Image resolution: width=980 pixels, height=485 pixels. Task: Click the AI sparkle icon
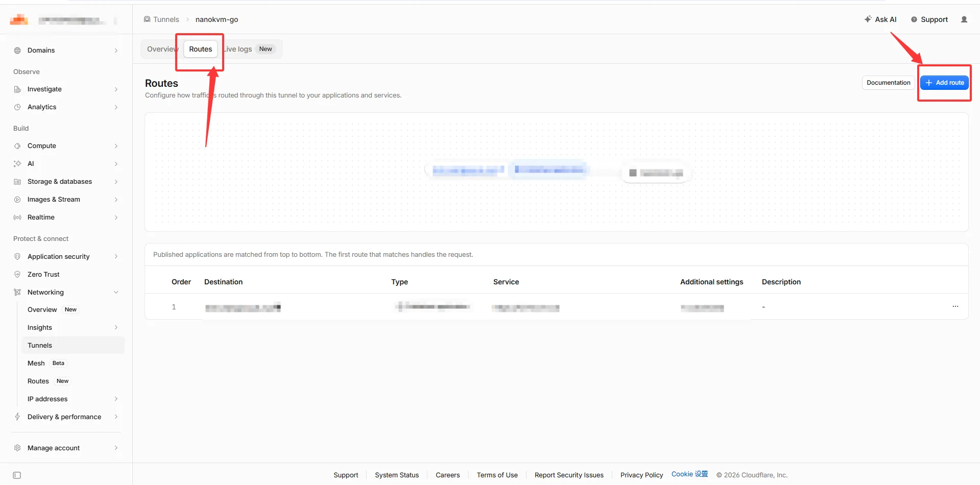pos(17,164)
